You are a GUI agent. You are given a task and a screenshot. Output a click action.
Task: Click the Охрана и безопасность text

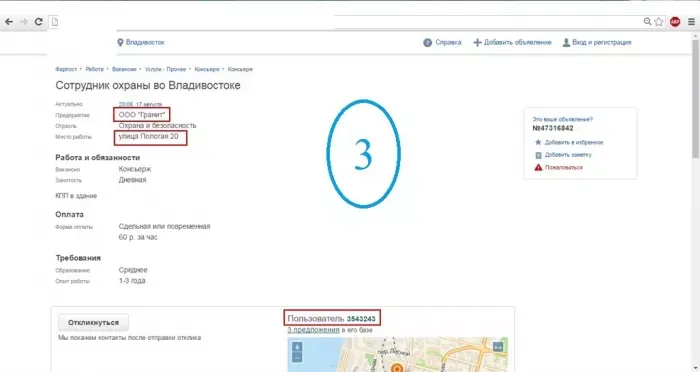click(157, 126)
